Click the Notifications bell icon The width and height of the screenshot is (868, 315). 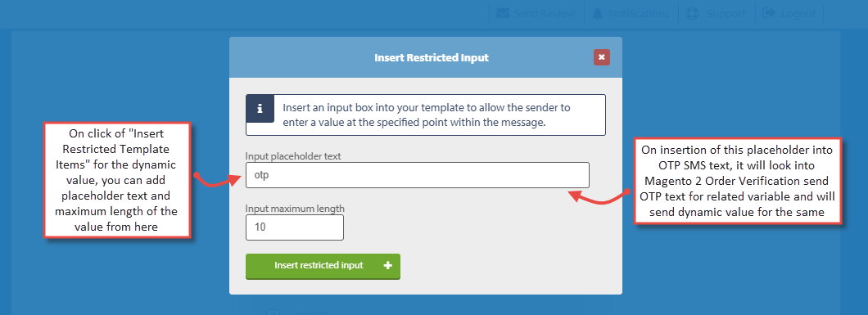click(x=597, y=13)
